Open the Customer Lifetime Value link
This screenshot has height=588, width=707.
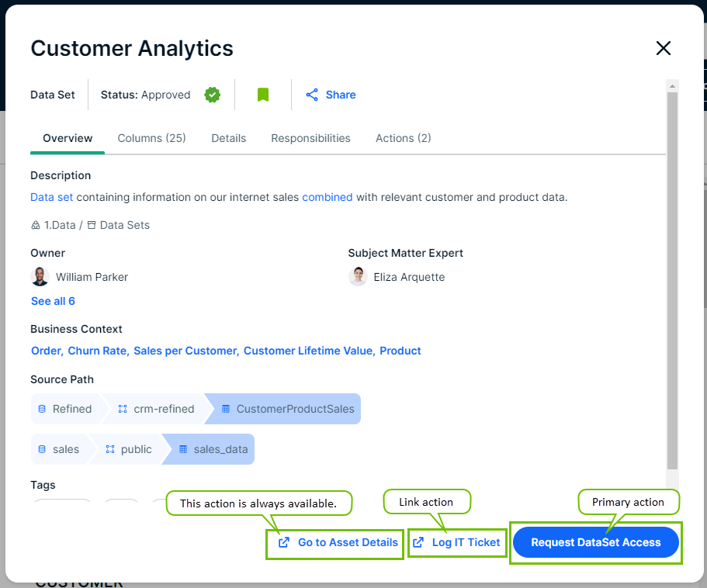tap(307, 351)
